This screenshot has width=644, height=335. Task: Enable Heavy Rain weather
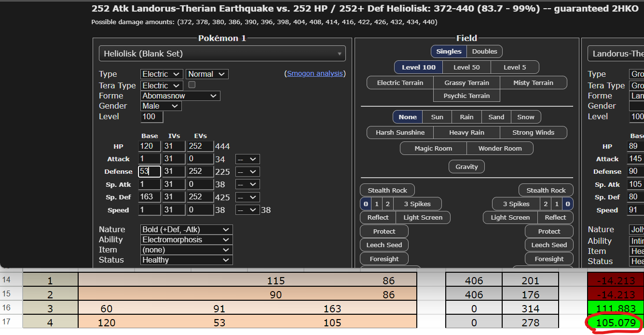(466, 132)
